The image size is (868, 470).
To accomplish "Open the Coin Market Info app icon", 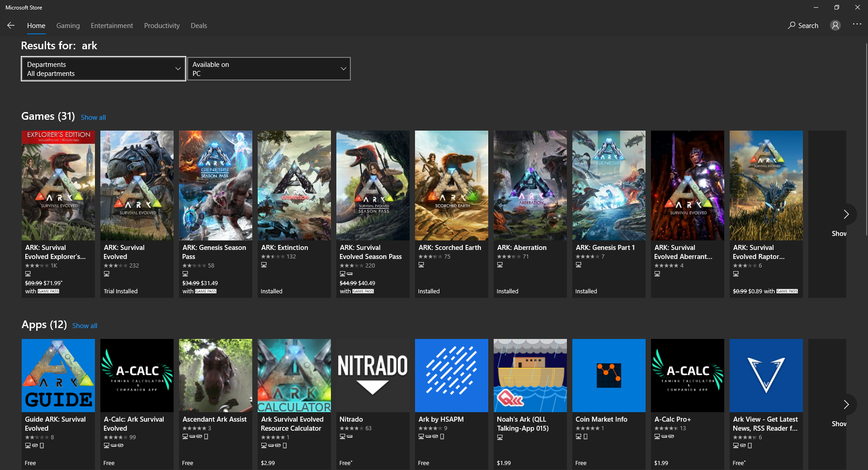I will (x=609, y=376).
